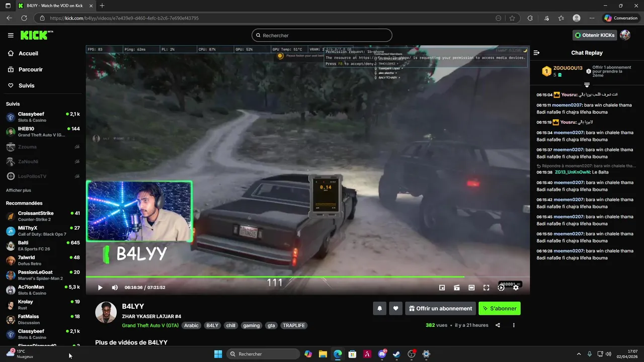644x362 pixels.
Task: Click ZG13_UnKnOwN chat username
Action: [x=573, y=172]
